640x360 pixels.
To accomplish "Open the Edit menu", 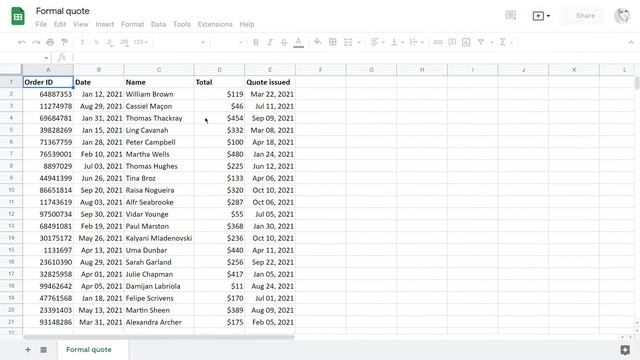I will click(60, 24).
